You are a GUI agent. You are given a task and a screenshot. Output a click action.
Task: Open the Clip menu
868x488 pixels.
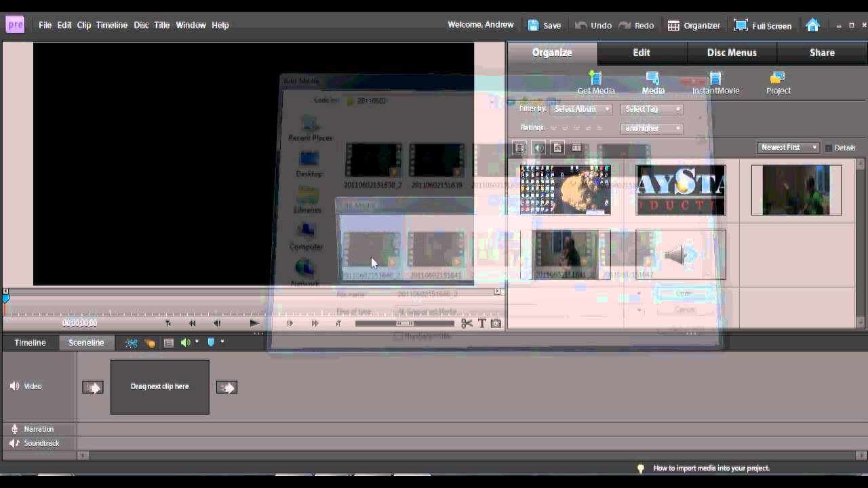(x=83, y=25)
